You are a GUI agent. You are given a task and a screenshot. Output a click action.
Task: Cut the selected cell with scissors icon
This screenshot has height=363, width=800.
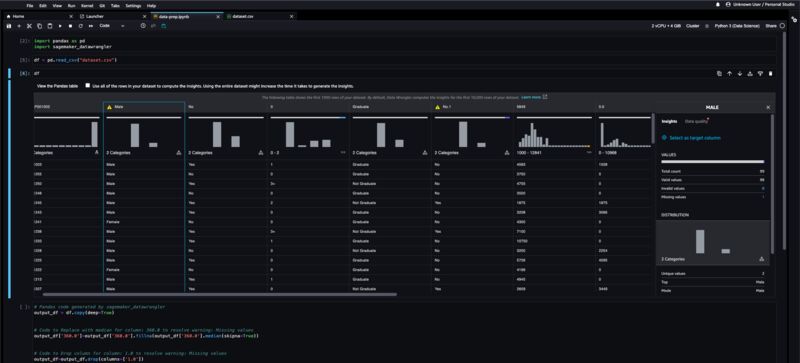29,26
